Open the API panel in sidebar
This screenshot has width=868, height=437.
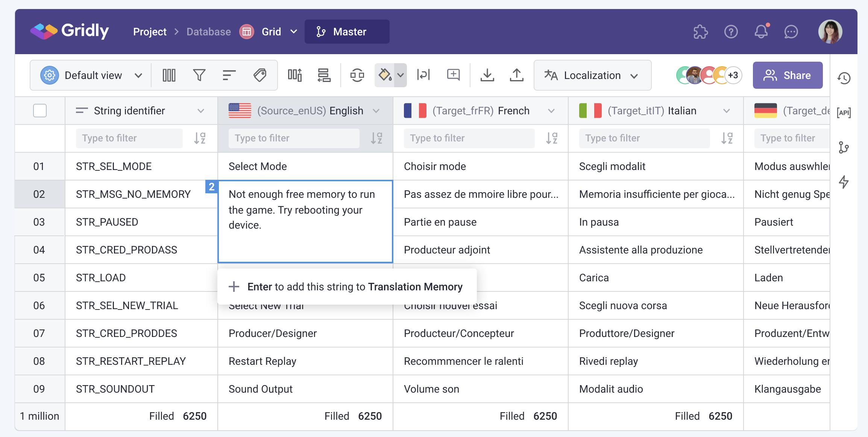point(844,112)
